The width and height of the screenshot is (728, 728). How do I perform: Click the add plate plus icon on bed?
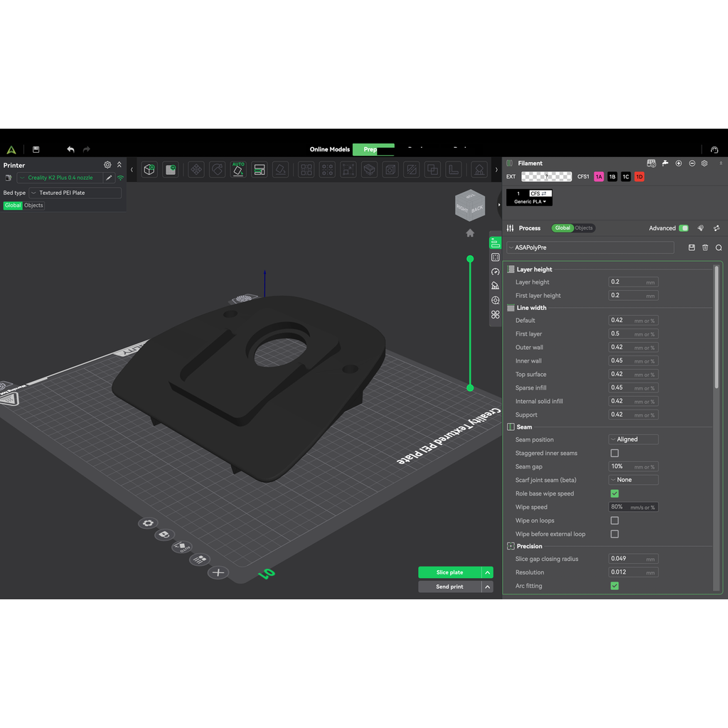(218, 573)
